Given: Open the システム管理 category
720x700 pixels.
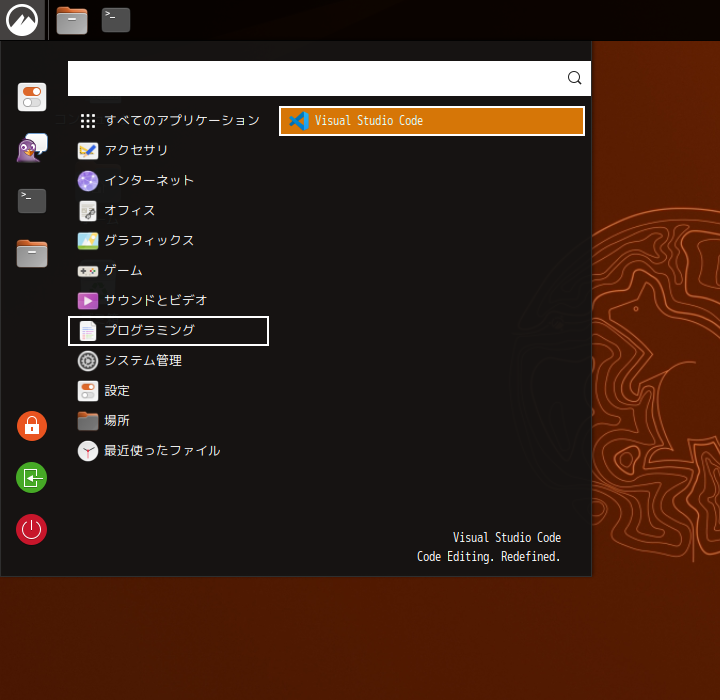Looking at the screenshot, I should (168, 361).
